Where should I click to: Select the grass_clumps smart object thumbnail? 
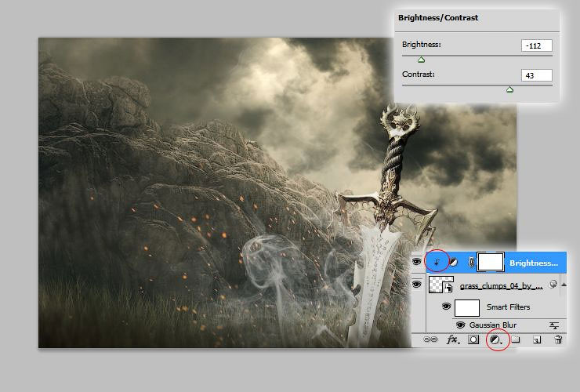(x=441, y=285)
